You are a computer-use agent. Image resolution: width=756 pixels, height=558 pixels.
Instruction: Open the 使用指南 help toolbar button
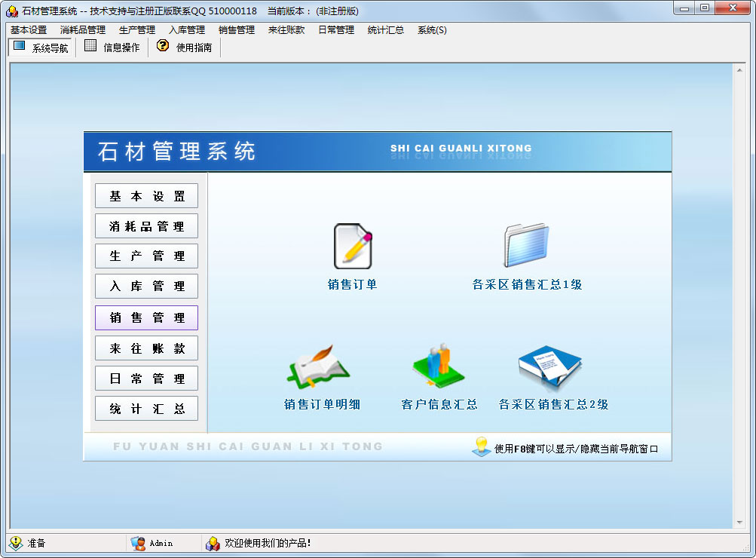point(185,48)
